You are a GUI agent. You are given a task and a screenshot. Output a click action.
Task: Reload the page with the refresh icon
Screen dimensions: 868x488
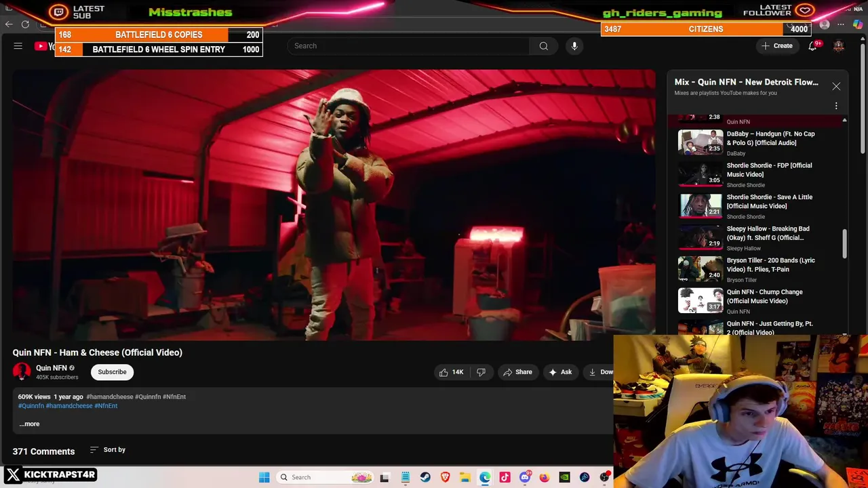25,24
